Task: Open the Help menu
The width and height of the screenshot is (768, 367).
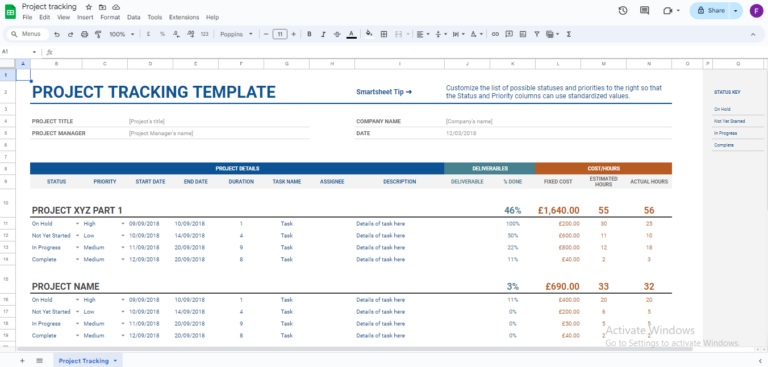Action: [213, 17]
